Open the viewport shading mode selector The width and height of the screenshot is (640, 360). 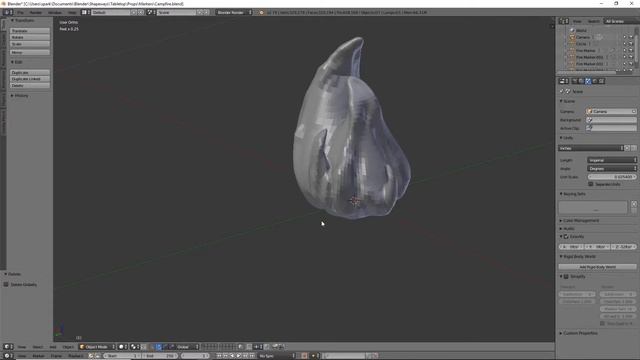(122, 347)
